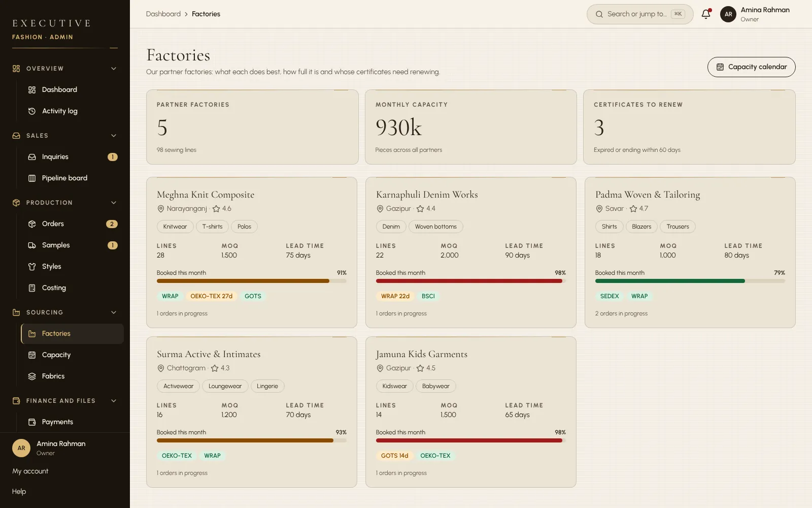The height and width of the screenshot is (508, 812).
Task: Click the Inquiries inbox icon
Action: tap(32, 157)
